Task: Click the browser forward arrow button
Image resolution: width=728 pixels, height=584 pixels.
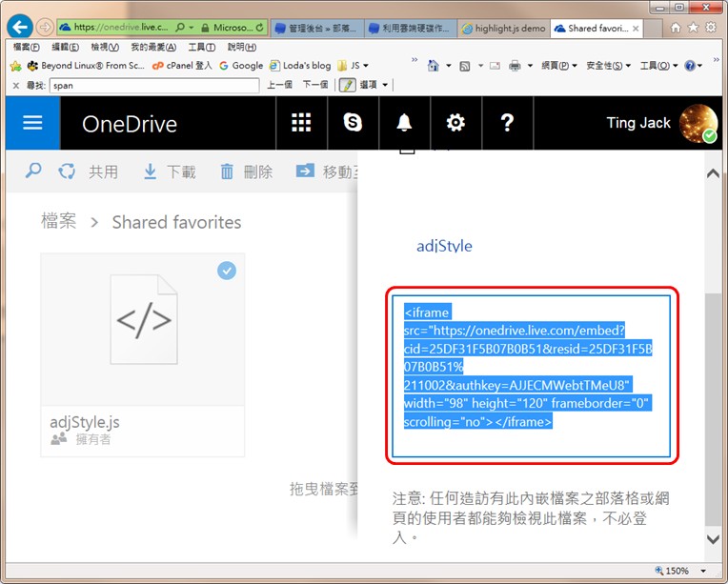Action: 45,27
